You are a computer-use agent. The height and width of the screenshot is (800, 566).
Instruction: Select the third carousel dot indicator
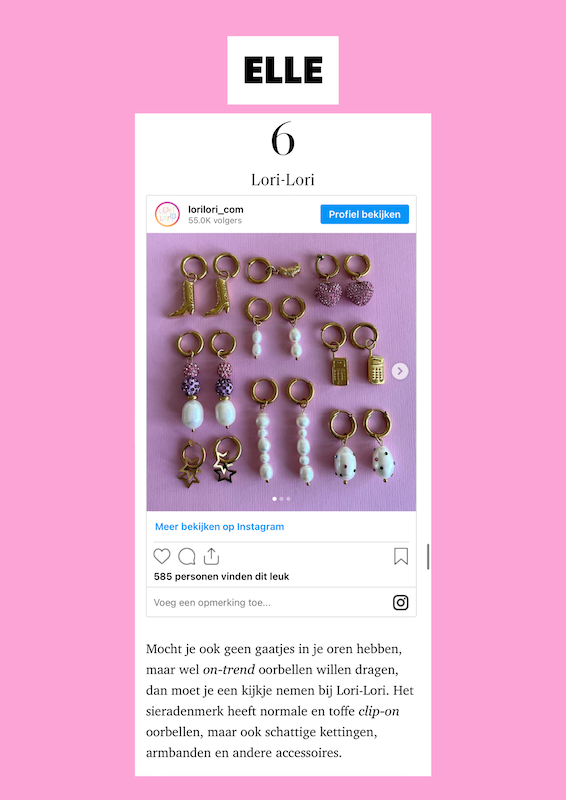(288, 498)
